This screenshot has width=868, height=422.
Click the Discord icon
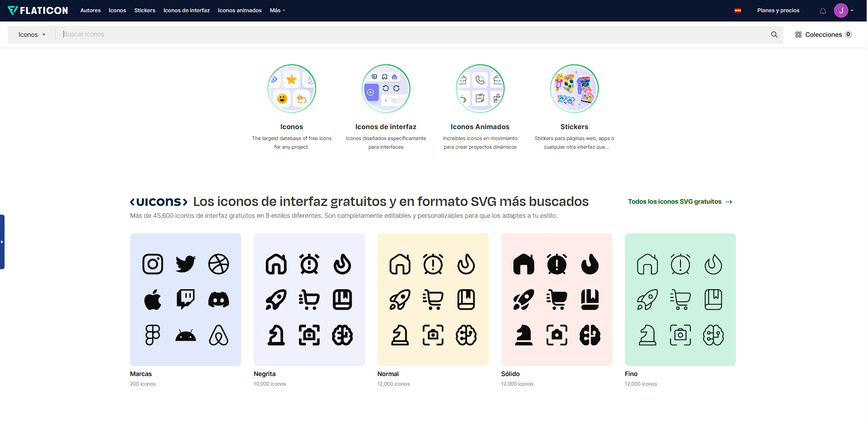point(218,299)
